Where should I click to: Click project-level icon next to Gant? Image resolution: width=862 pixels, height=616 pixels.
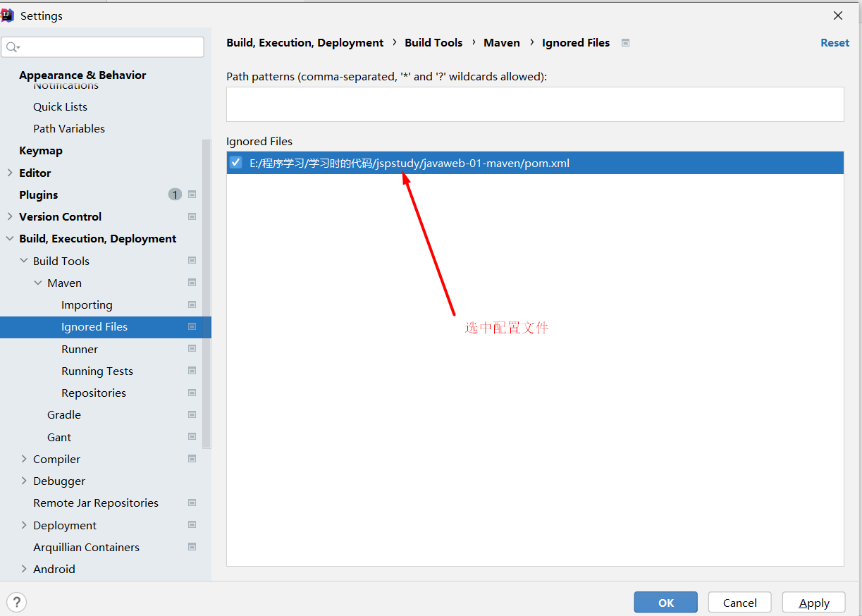click(x=192, y=436)
